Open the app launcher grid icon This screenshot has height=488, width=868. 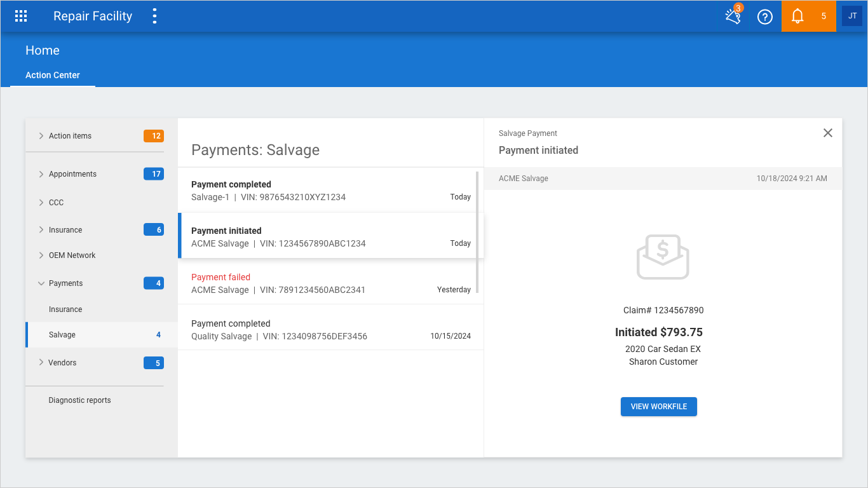(x=21, y=17)
